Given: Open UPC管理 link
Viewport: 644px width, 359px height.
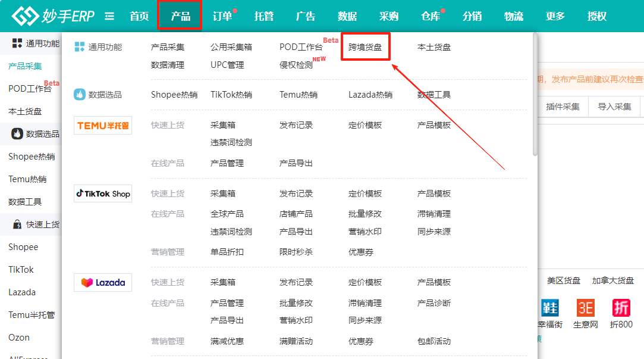Looking at the screenshot, I should (227, 65).
